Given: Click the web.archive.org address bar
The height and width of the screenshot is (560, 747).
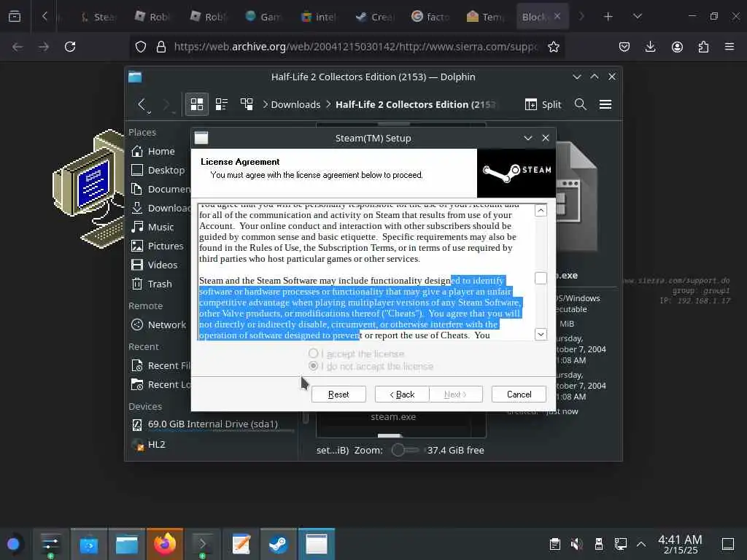Looking at the screenshot, I should point(355,47).
